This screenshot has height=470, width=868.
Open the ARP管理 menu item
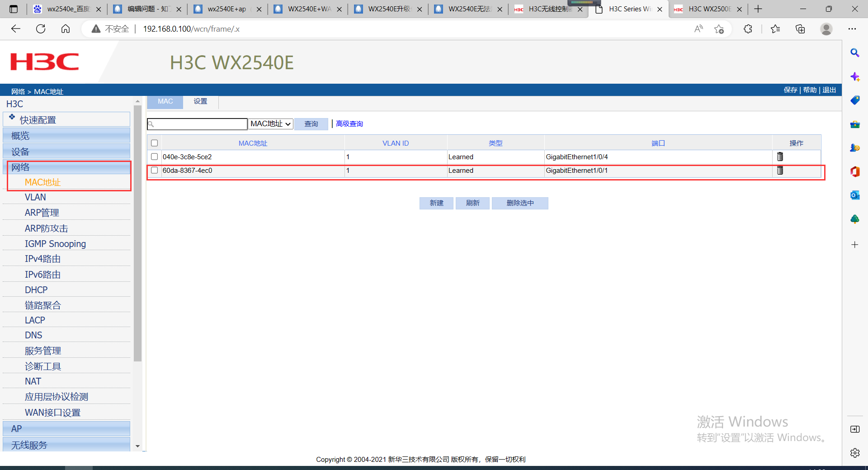point(42,213)
